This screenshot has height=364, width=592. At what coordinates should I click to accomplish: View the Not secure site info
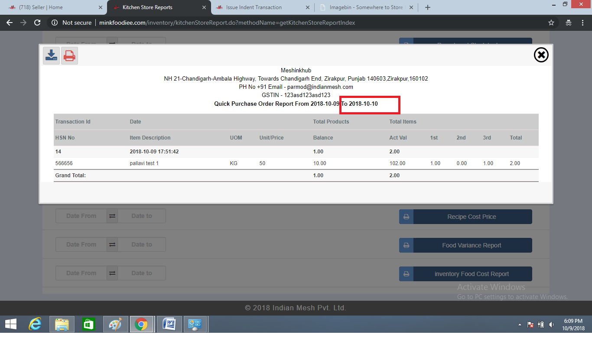point(72,23)
